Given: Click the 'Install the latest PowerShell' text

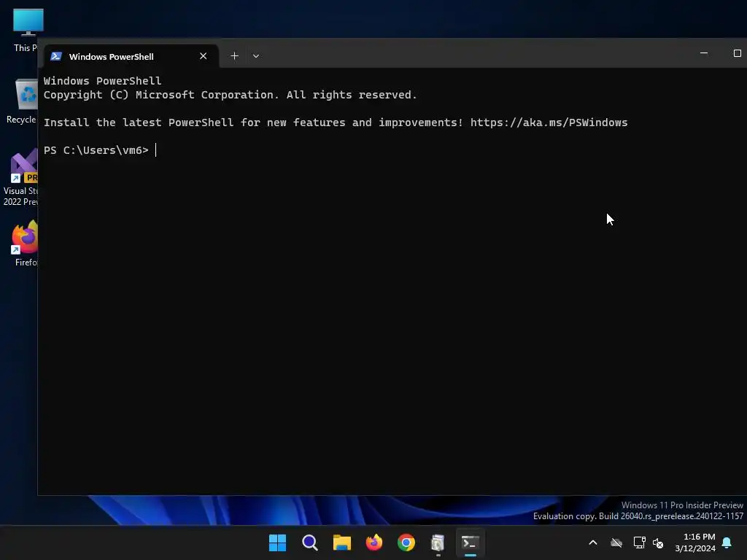Looking at the screenshot, I should click(139, 122).
